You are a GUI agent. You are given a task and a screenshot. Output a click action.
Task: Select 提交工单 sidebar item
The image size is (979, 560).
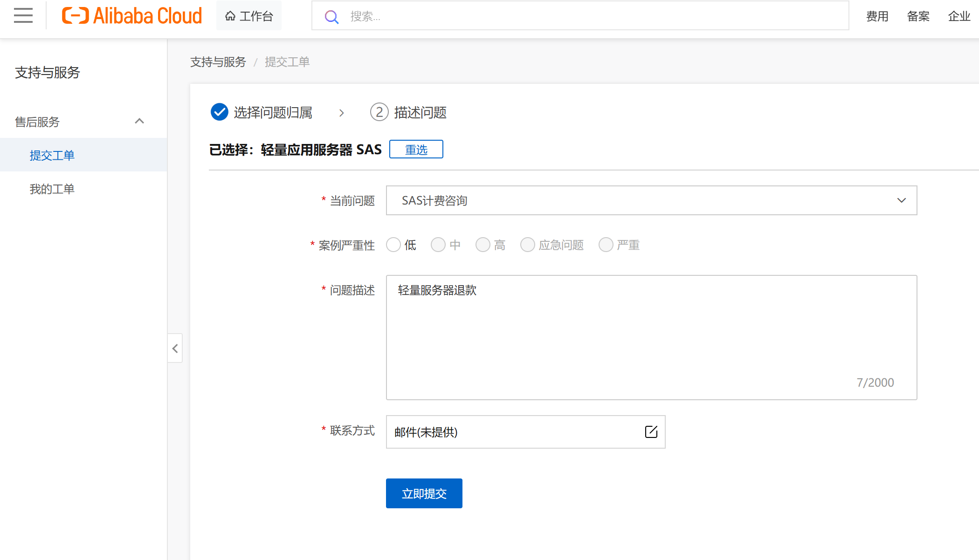[x=52, y=156]
